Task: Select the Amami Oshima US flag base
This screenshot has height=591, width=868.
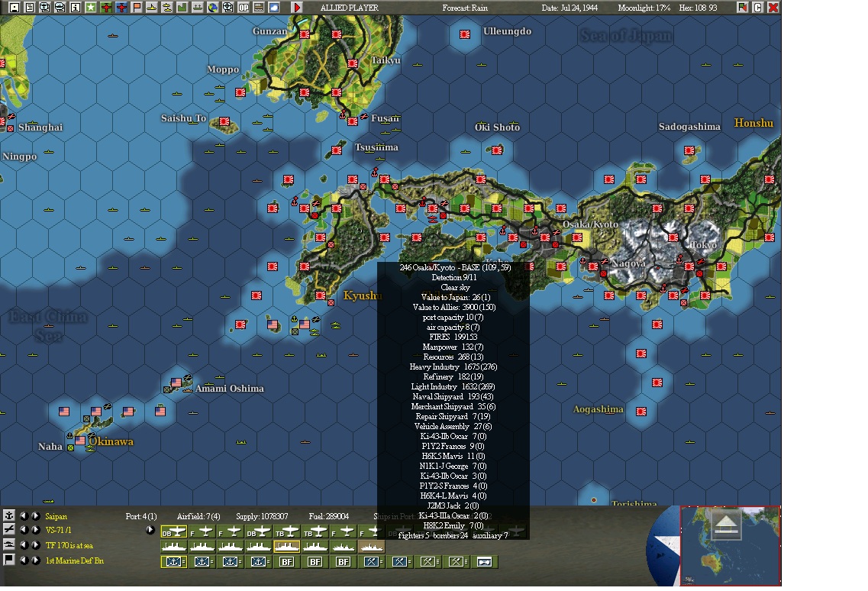Action: pyautogui.click(x=176, y=383)
